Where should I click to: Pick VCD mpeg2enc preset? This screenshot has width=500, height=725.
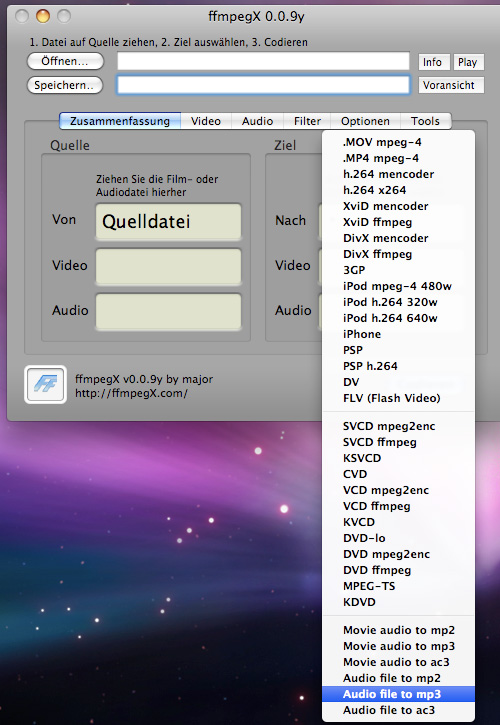pos(398,490)
